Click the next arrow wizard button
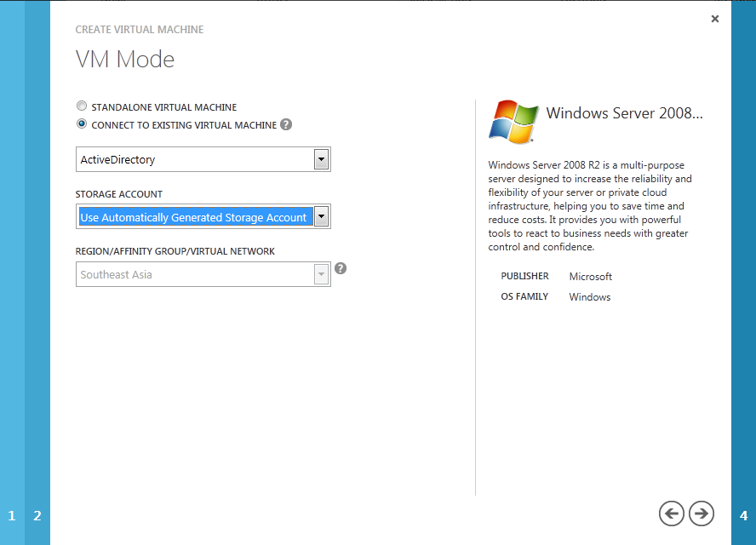Screen dimensions: 756x545 click(702, 513)
